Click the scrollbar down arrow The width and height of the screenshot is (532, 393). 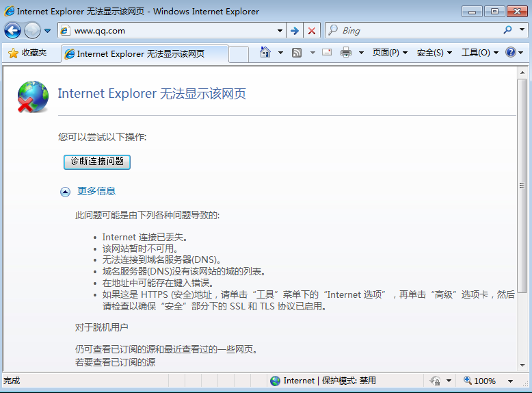click(522, 366)
